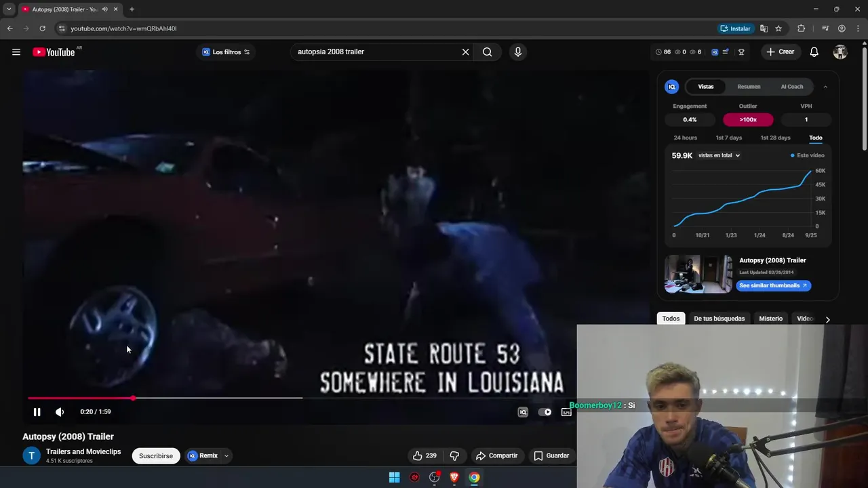Image resolution: width=868 pixels, height=488 pixels.
Task: Open Chrome profile icon
Action: pyautogui.click(x=842, y=28)
